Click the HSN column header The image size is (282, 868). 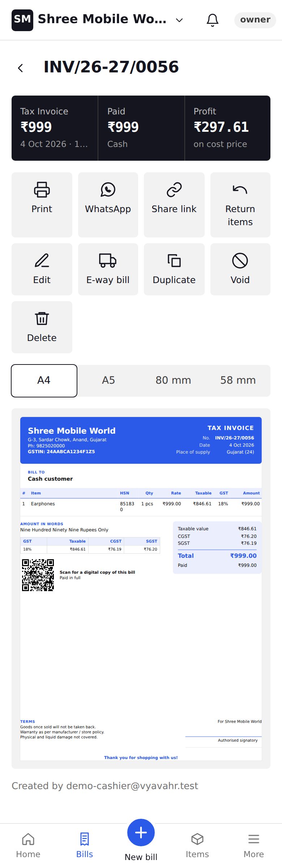125,493
